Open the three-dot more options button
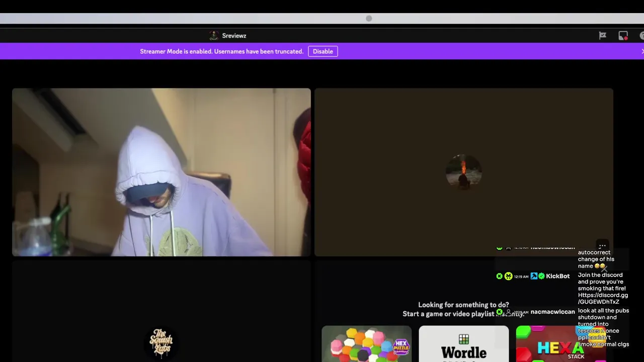Screen dimensions: 644x362 [x=602, y=246]
